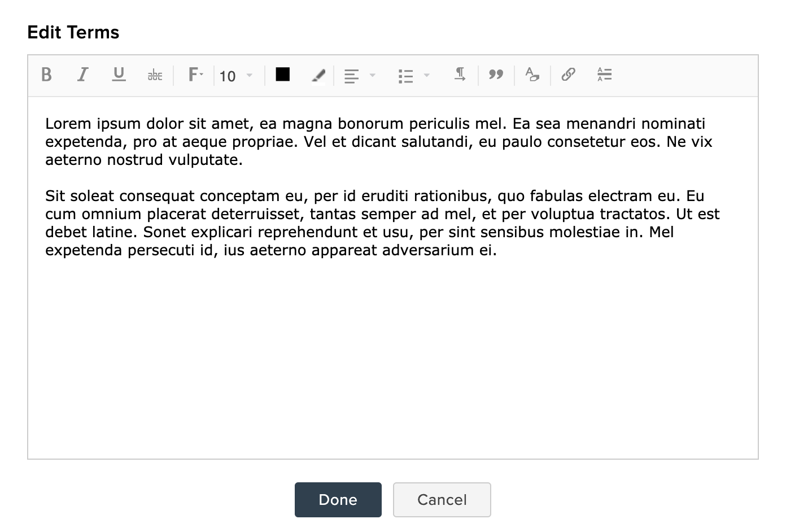Click the paragraph starting "Sit soleat consequat"
The height and width of the screenshot is (532, 786).
(383, 223)
